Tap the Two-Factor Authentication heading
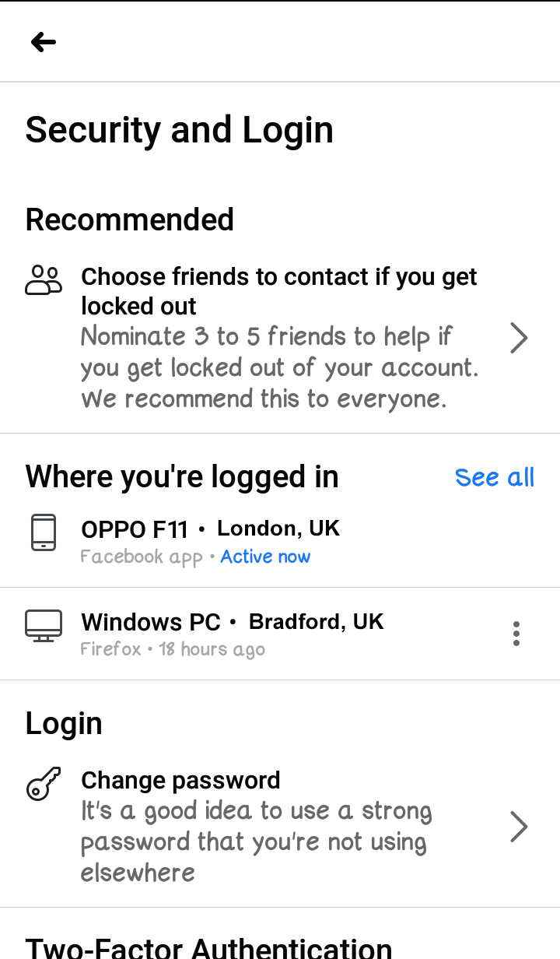Viewport: 560px width, 959px height. click(x=209, y=947)
